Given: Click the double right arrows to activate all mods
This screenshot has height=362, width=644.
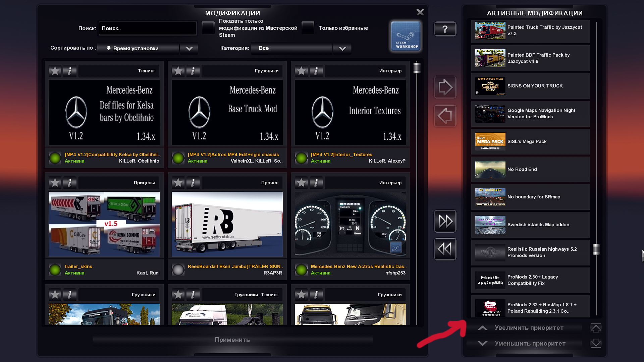Looking at the screenshot, I should (x=445, y=221).
